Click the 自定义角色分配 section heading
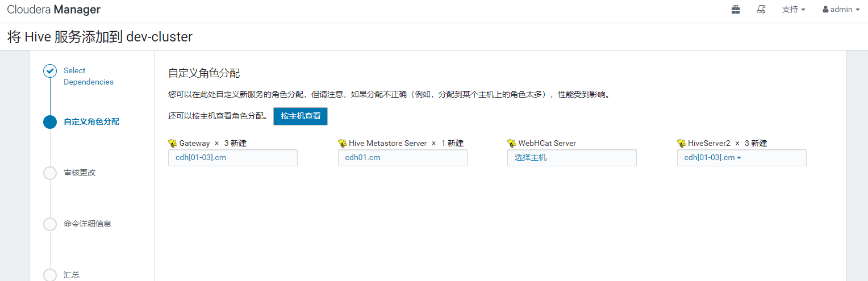This screenshot has width=868, height=281. [x=204, y=73]
